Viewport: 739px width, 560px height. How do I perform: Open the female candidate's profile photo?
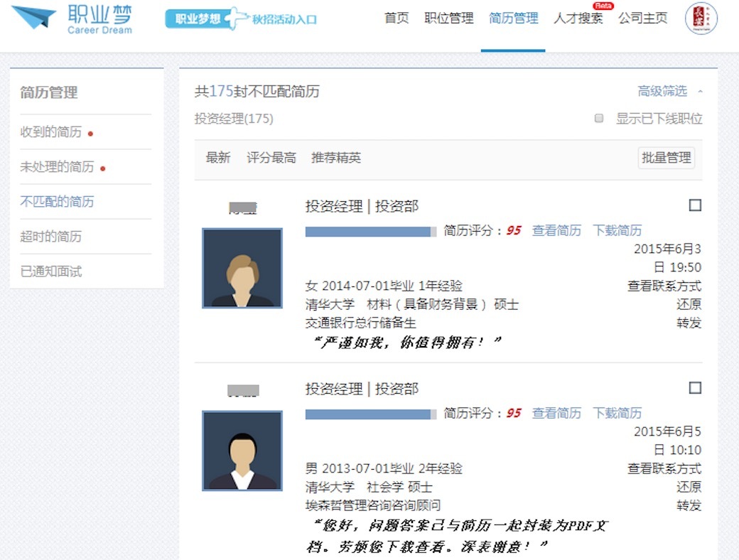tap(242, 268)
